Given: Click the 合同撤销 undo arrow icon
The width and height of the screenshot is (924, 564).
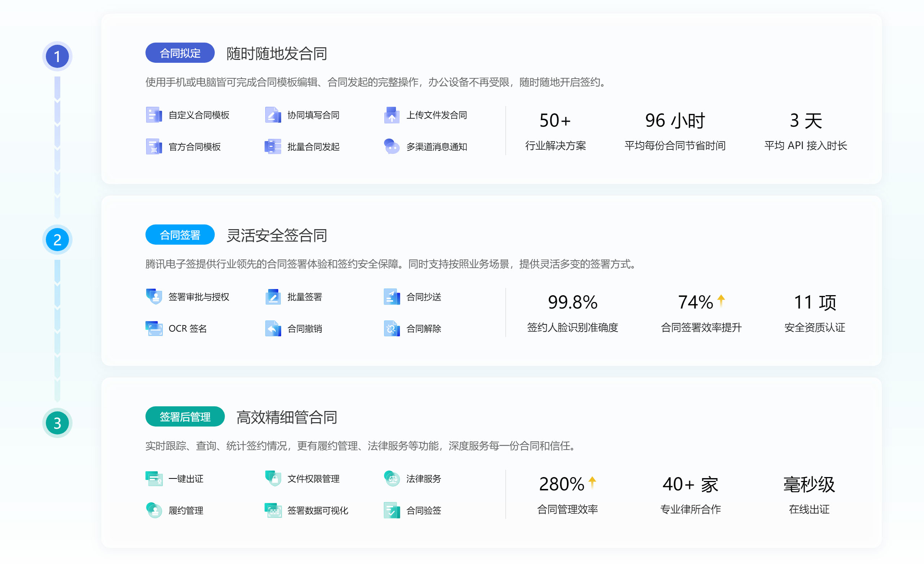Looking at the screenshot, I should 273,328.
